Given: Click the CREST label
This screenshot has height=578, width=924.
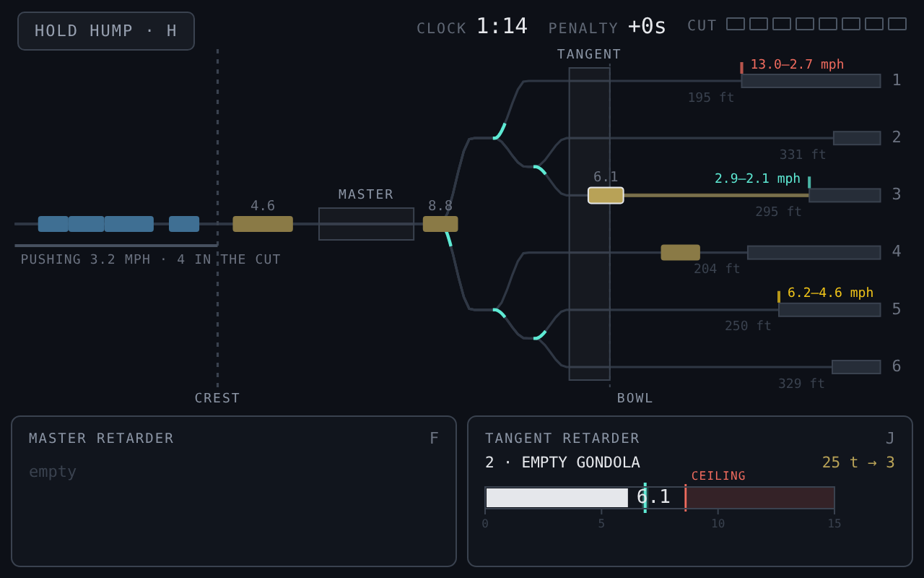Looking at the screenshot, I should [217, 398].
